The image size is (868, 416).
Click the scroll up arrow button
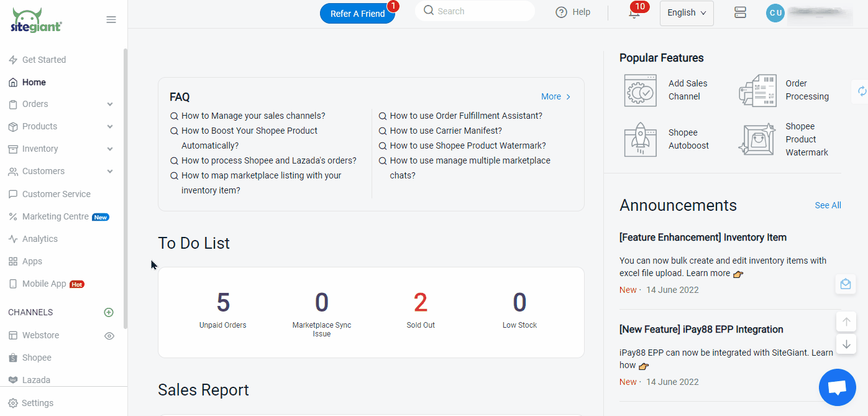click(x=846, y=322)
